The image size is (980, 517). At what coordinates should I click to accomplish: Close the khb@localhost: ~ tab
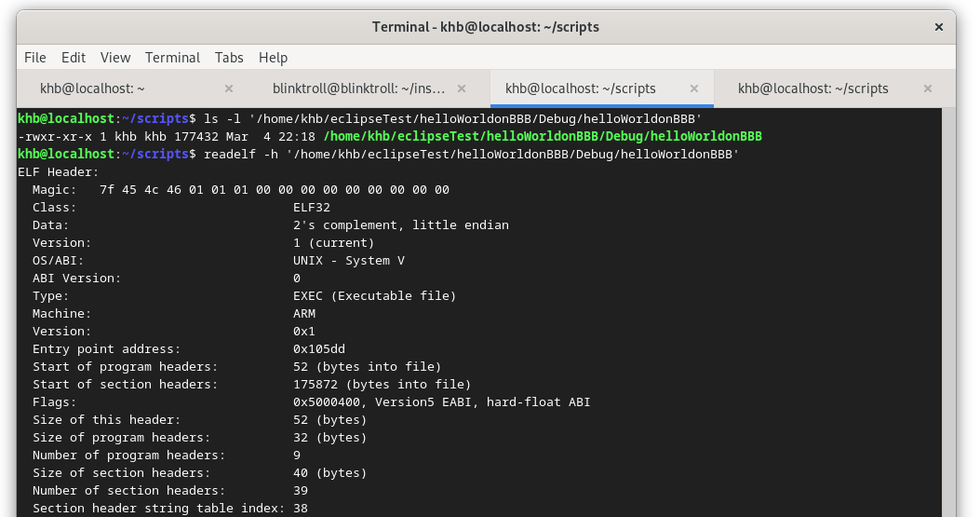(x=229, y=88)
